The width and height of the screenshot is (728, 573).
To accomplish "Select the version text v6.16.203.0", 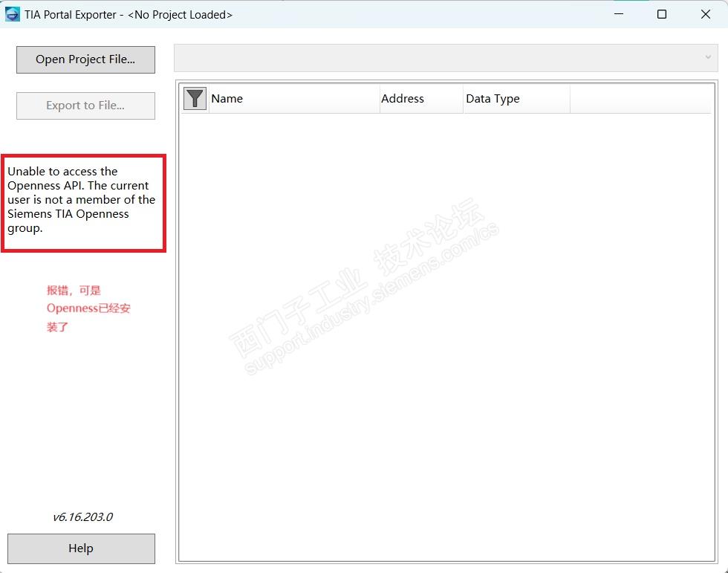I will (x=82, y=517).
